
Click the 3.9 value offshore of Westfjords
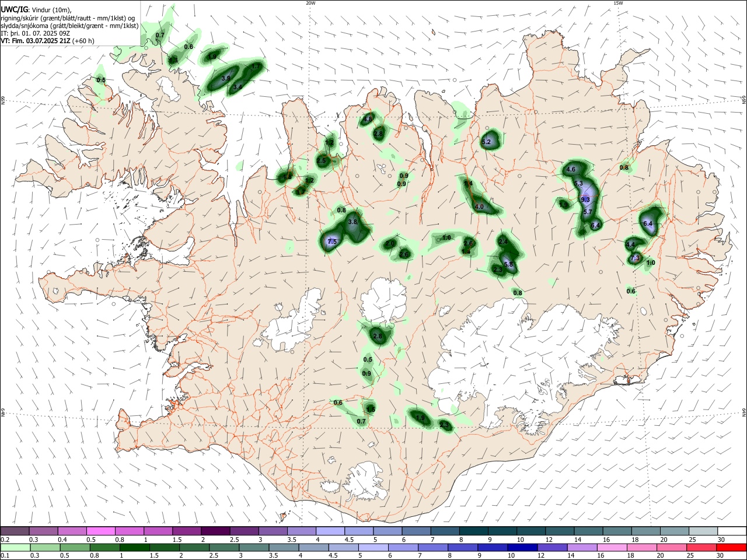[x=226, y=78]
